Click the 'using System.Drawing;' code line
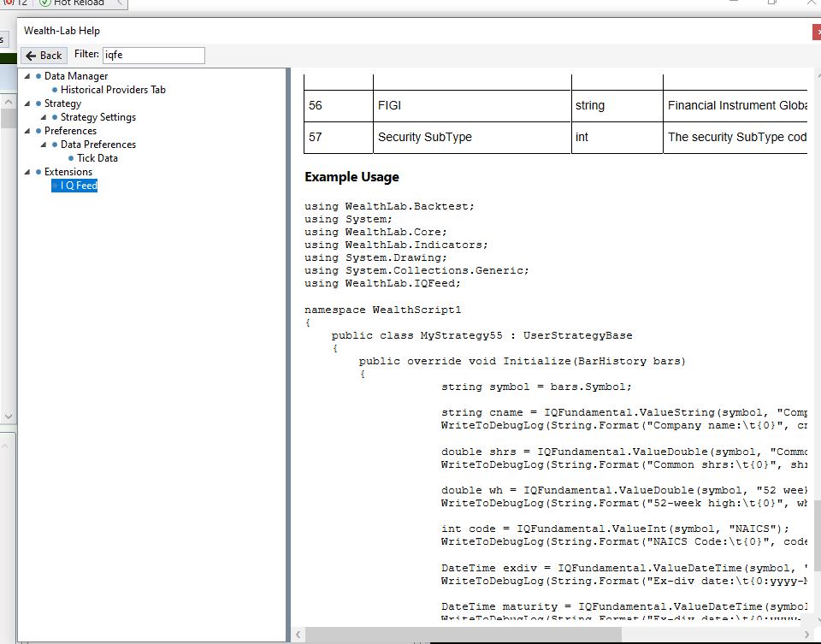This screenshot has height=644, width=821. 376,257
